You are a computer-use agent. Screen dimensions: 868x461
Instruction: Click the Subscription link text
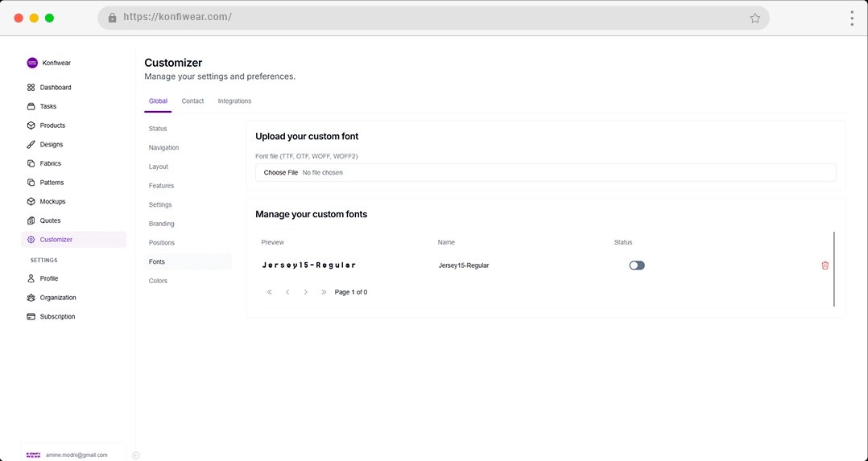pos(58,316)
